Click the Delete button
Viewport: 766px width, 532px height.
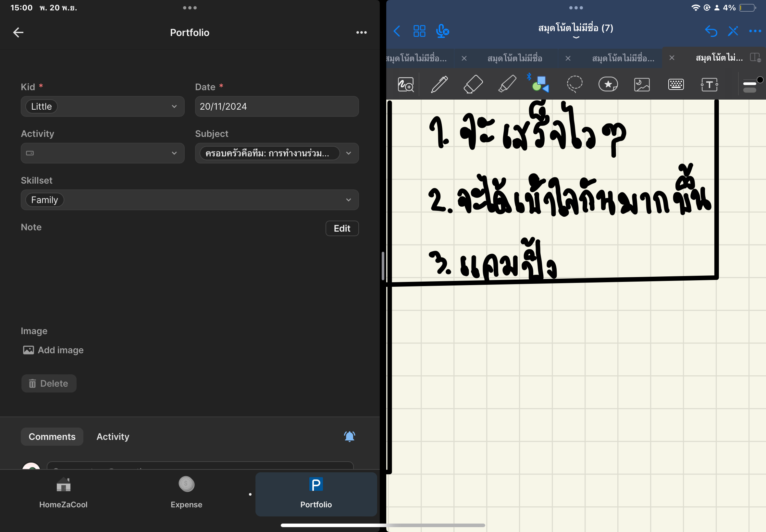pyautogui.click(x=49, y=383)
